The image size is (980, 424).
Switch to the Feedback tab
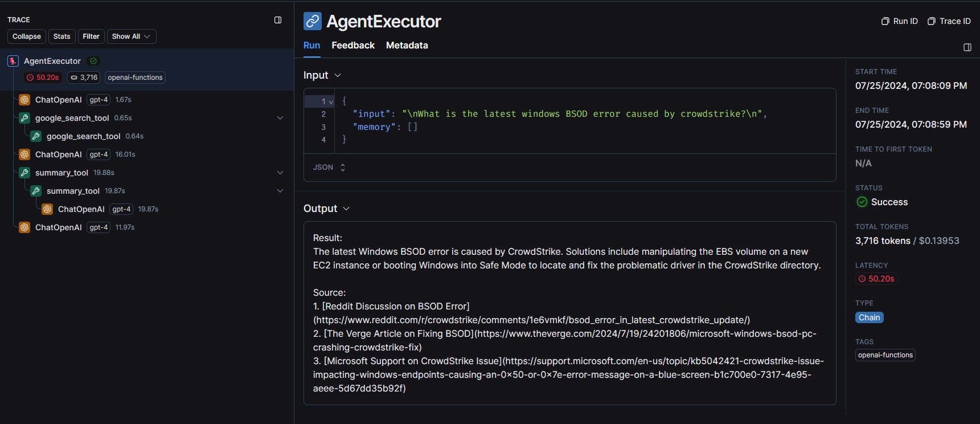(x=353, y=46)
